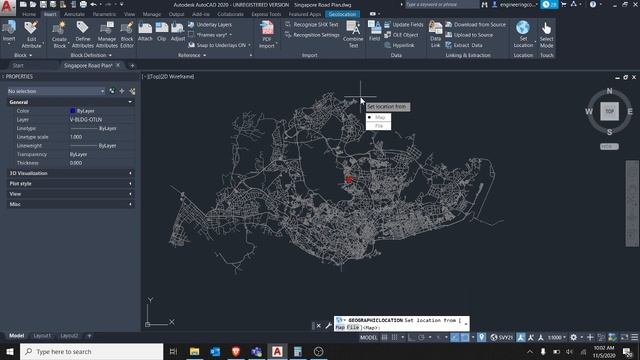Click Combine Text tool
The height and width of the screenshot is (360, 640).
pos(353,34)
